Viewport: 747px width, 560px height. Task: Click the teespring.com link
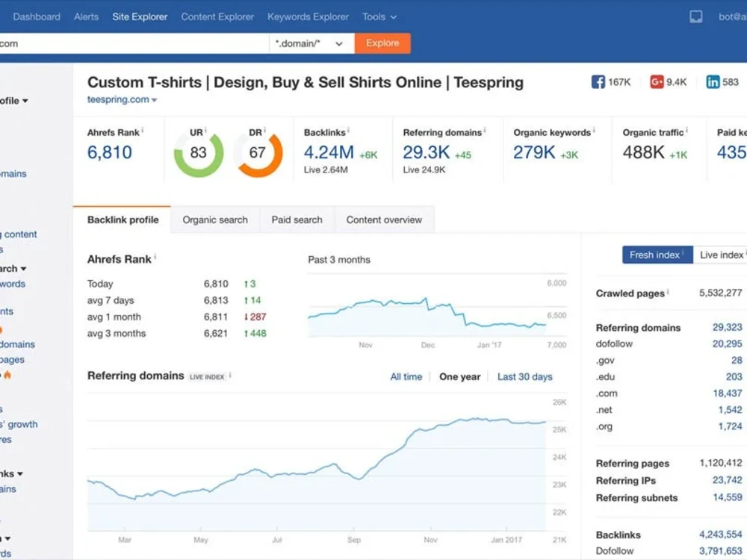118,99
